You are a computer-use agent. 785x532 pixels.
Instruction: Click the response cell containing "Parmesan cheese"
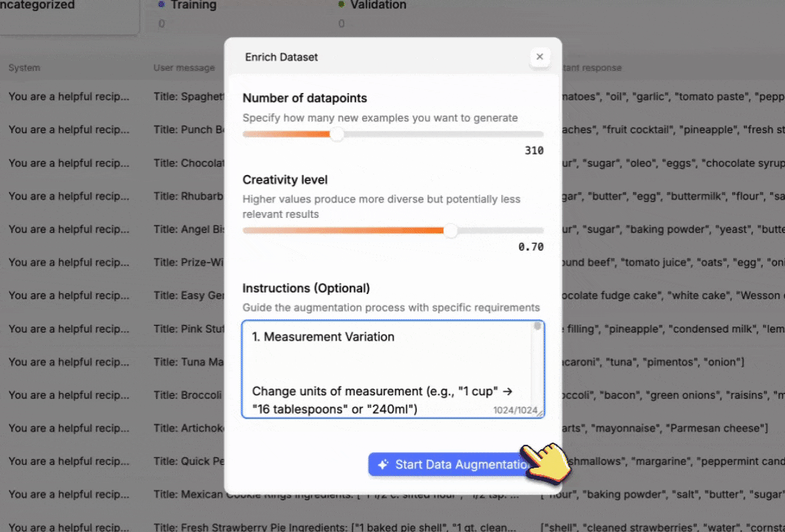point(665,428)
